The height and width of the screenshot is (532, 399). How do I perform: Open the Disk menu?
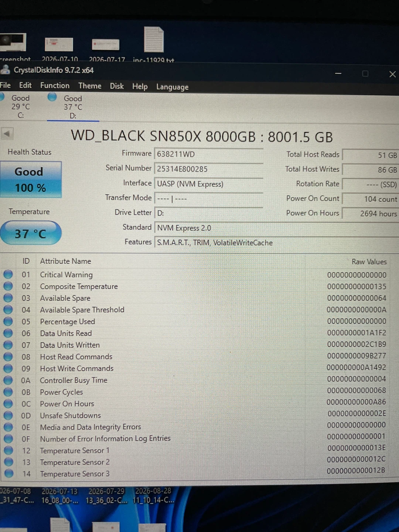pyautogui.click(x=117, y=86)
